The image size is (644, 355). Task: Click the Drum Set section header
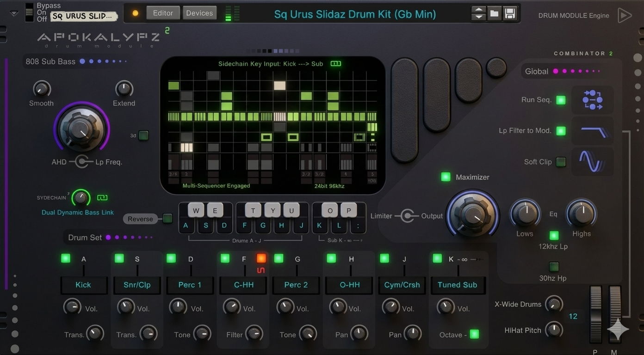(x=110, y=238)
